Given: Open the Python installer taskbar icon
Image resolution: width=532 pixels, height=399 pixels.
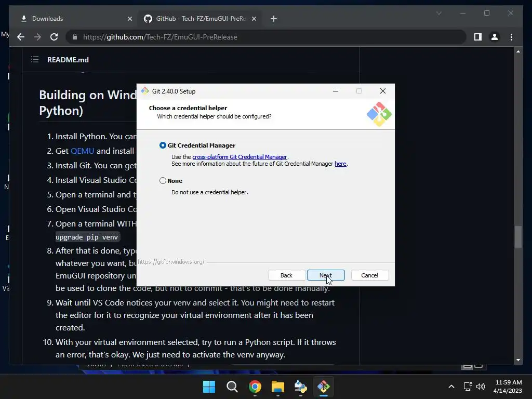Looking at the screenshot, I should pos(301,387).
